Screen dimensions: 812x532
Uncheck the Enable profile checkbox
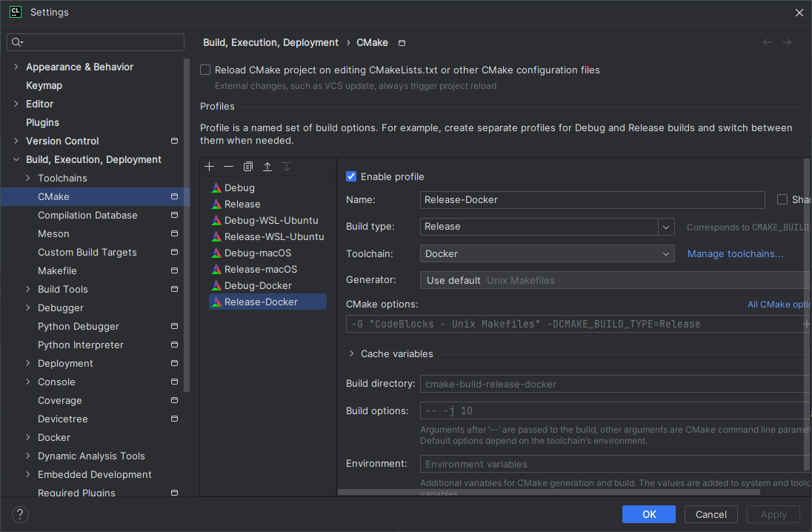tap(350, 176)
